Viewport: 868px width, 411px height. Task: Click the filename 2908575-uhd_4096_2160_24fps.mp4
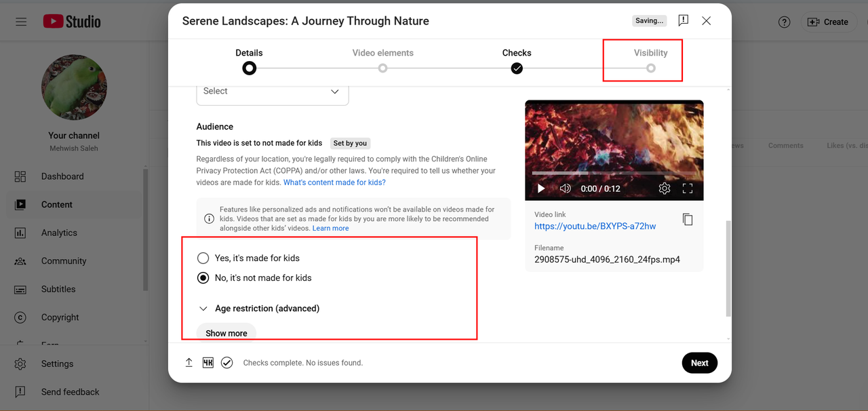(x=607, y=260)
